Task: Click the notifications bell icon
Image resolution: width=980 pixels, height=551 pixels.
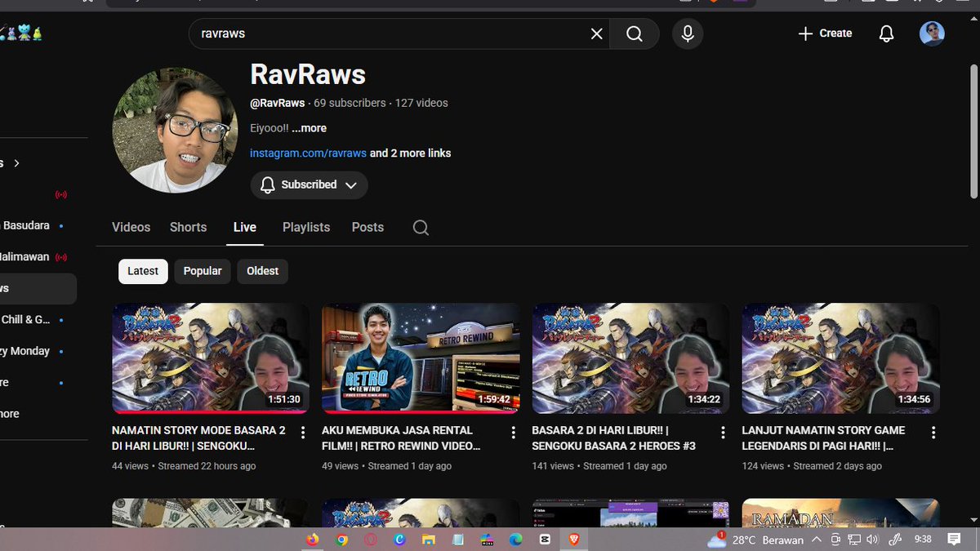Action: 885,33
